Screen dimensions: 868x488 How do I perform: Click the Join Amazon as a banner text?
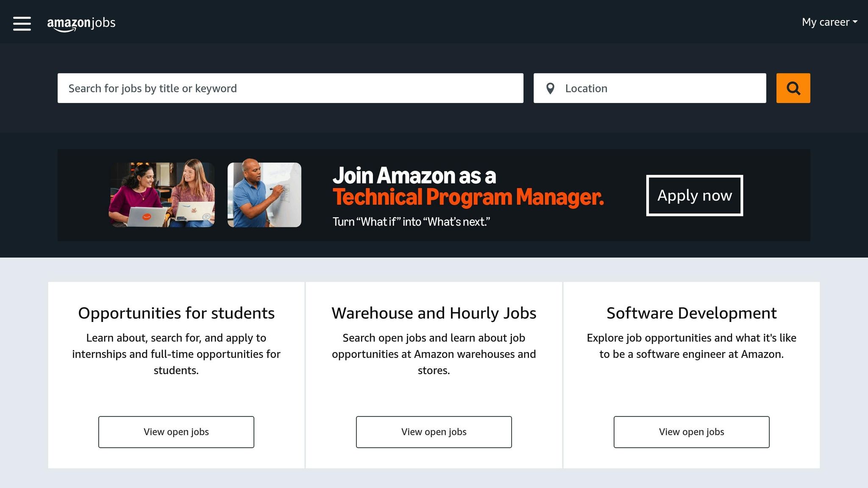[414, 175]
